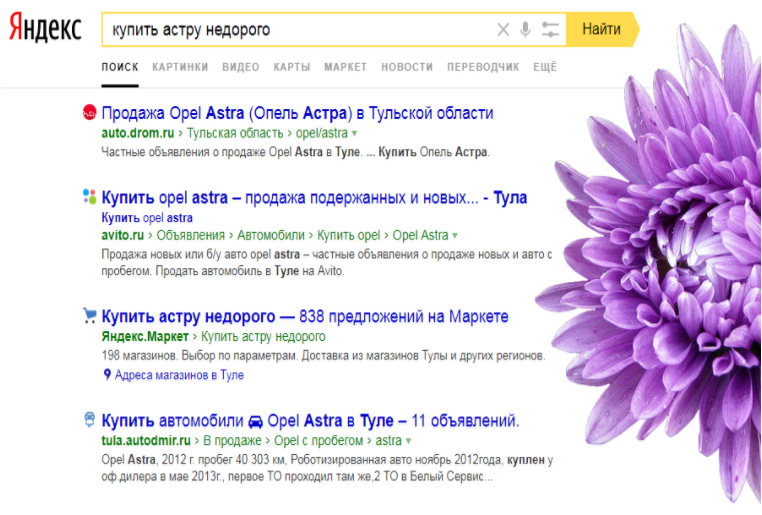
Task: Switch to the Видео tab
Action: [241, 67]
